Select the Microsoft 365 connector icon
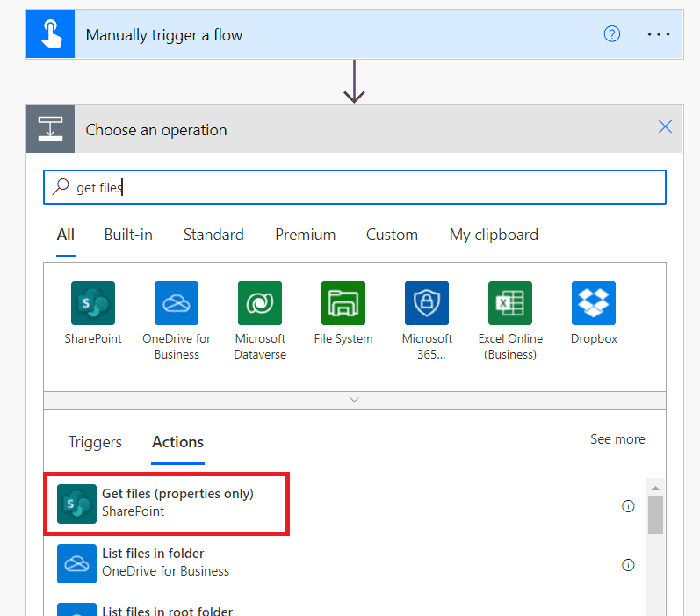 pyautogui.click(x=427, y=303)
